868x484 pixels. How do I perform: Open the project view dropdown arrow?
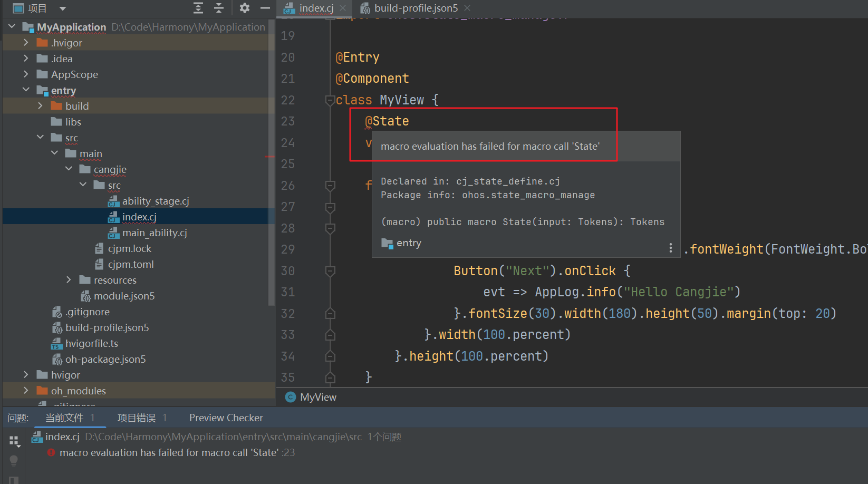(63, 8)
